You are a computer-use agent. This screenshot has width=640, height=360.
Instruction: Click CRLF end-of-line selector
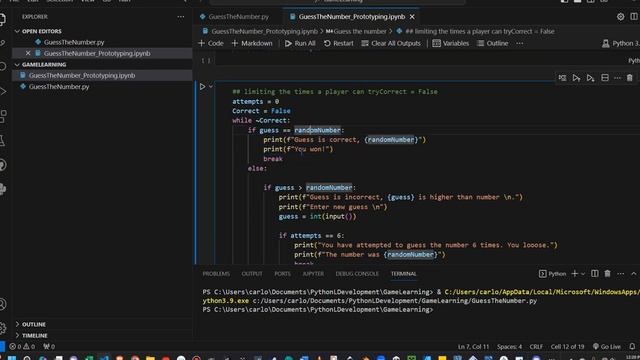coord(536,347)
